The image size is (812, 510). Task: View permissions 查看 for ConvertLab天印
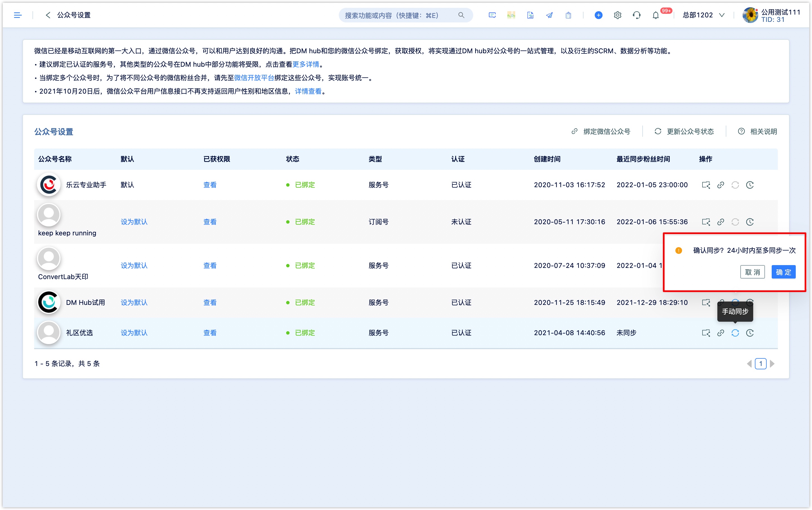click(210, 266)
